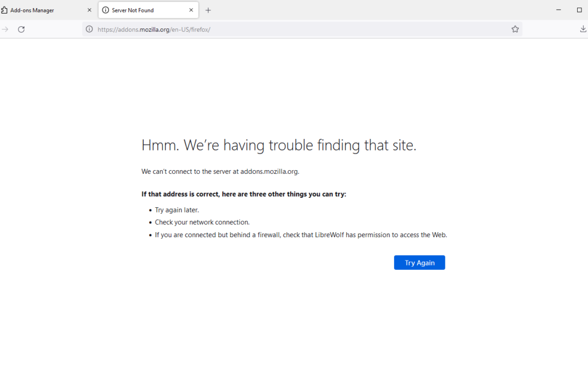The height and width of the screenshot is (368, 588).
Task: Open a new tab
Action: (208, 10)
